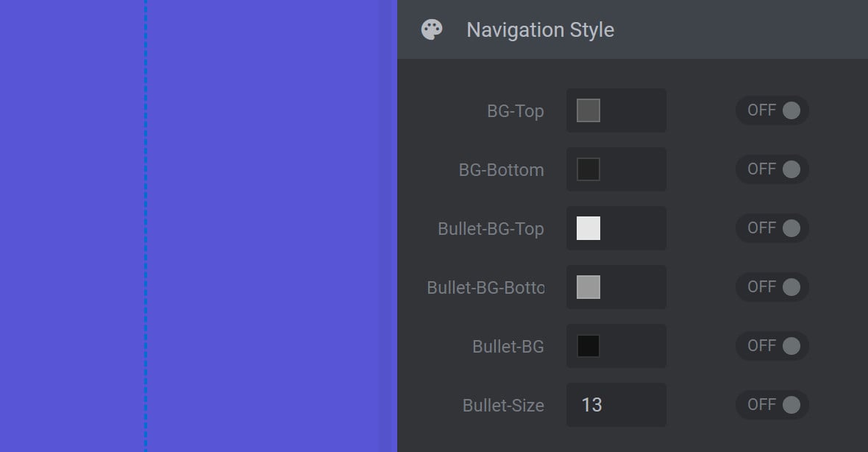Click the Bullet-BG-Top label text
The image size is (868, 452).
coord(491,229)
